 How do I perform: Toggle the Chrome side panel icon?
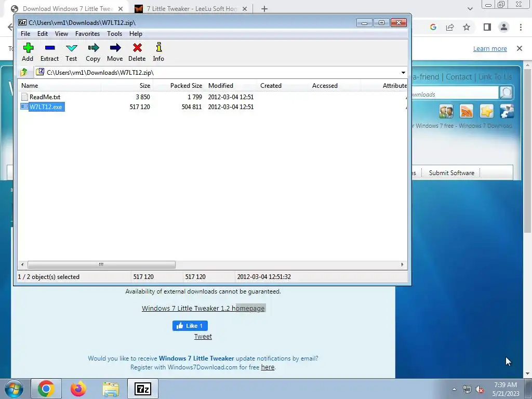coord(487,27)
